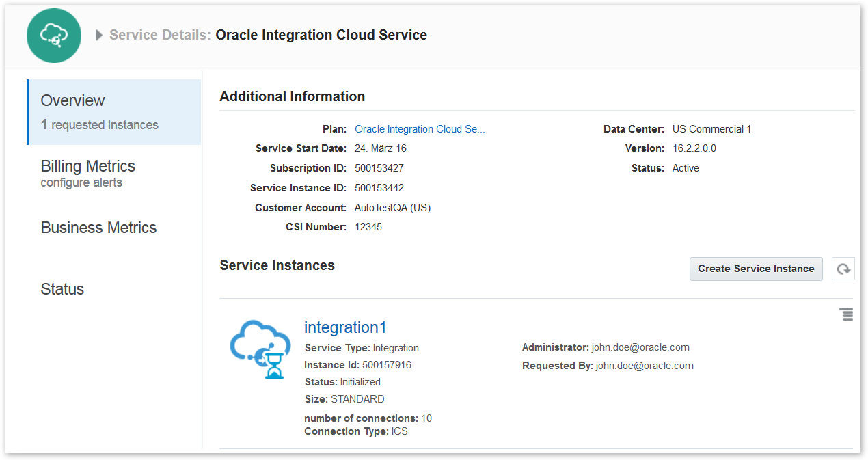Click the Subscription ID value 500153427
The width and height of the screenshot is (868, 460).
point(379,168)
